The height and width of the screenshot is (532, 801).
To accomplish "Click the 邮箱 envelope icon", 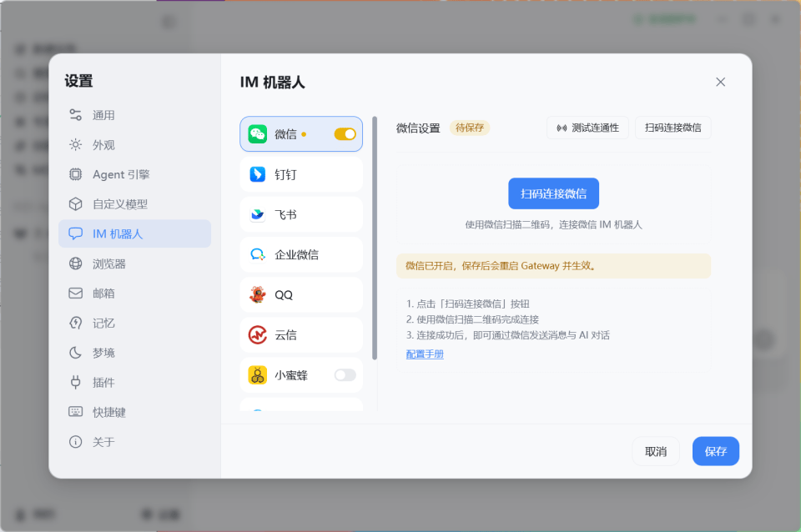I will (x=76, y=293).
